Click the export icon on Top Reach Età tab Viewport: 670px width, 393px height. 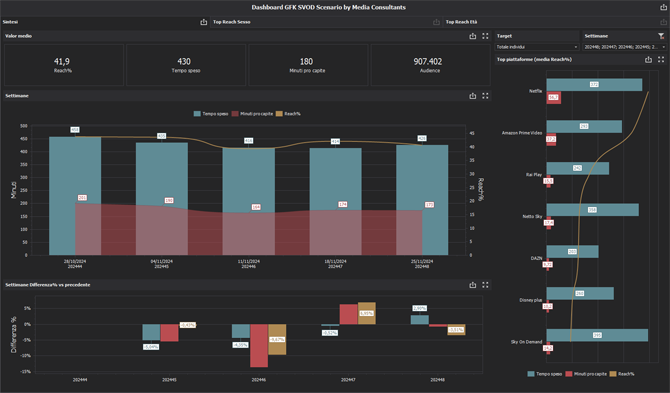tap(664, 22)
